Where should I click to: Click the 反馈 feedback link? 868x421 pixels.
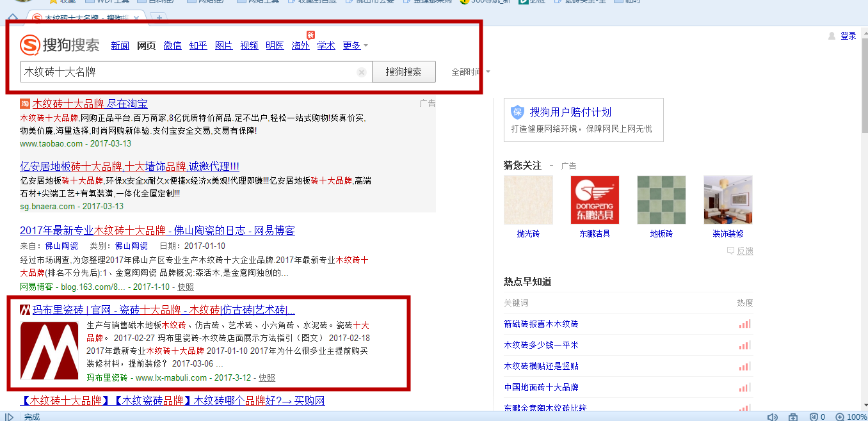point(741,251)
